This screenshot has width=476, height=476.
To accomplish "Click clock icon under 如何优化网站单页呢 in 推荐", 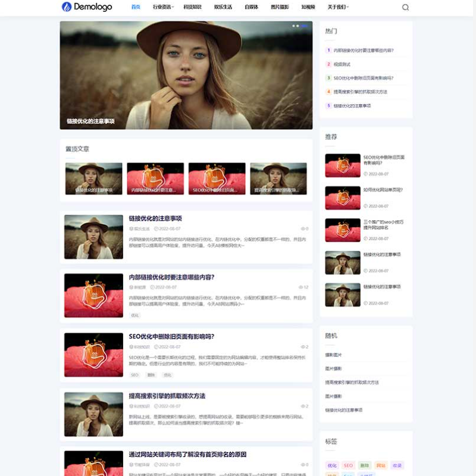I will click(x=365, y=206).
